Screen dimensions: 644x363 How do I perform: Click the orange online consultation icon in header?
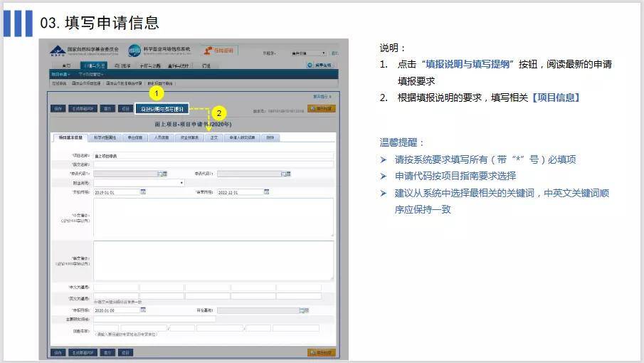pos(220,51)
